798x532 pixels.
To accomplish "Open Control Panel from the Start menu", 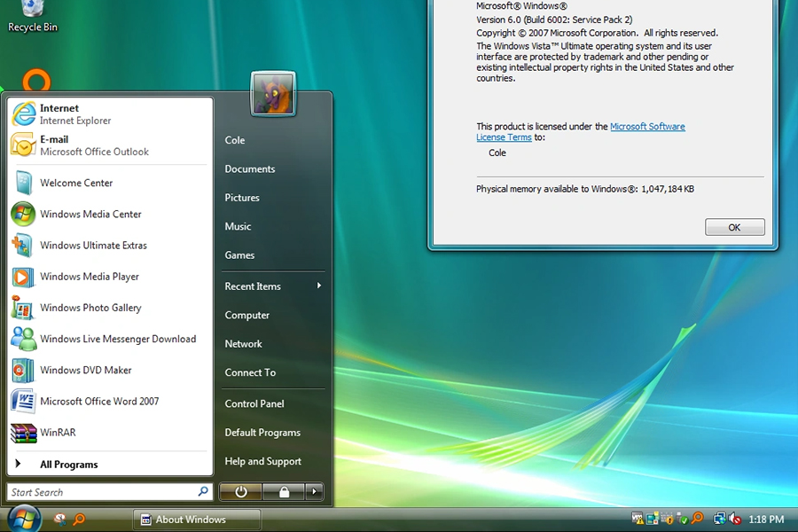I will coord(254,403).
